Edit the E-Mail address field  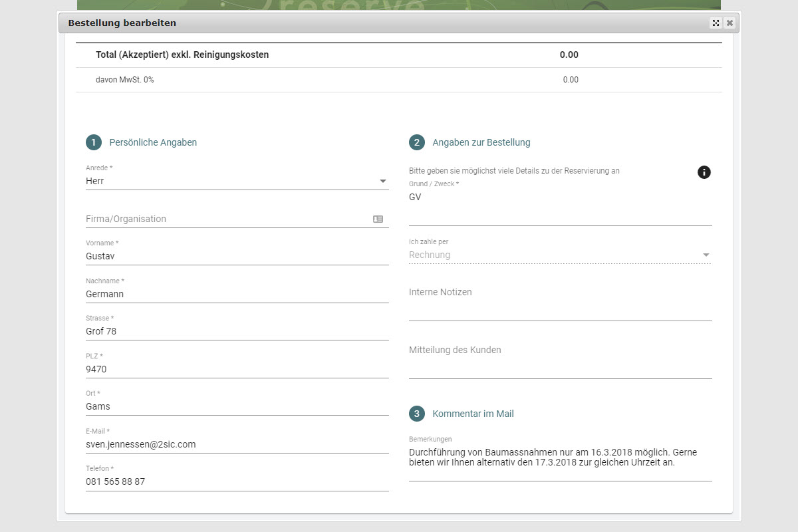tap(237, 444)
